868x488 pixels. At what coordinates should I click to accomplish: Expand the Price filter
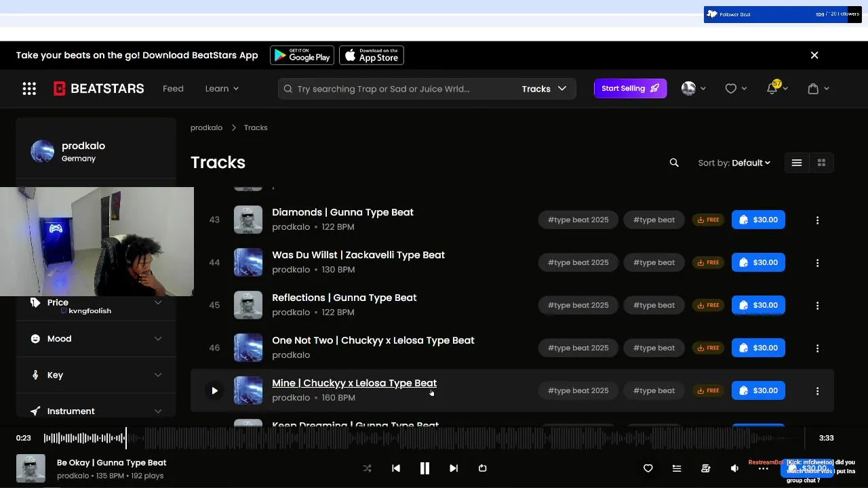(96, 302)
